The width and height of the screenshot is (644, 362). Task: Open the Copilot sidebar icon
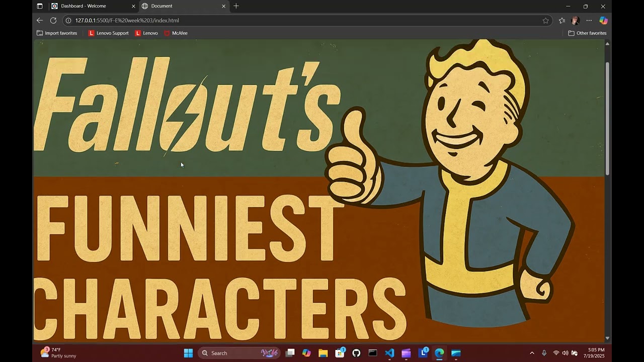point(603,21)
